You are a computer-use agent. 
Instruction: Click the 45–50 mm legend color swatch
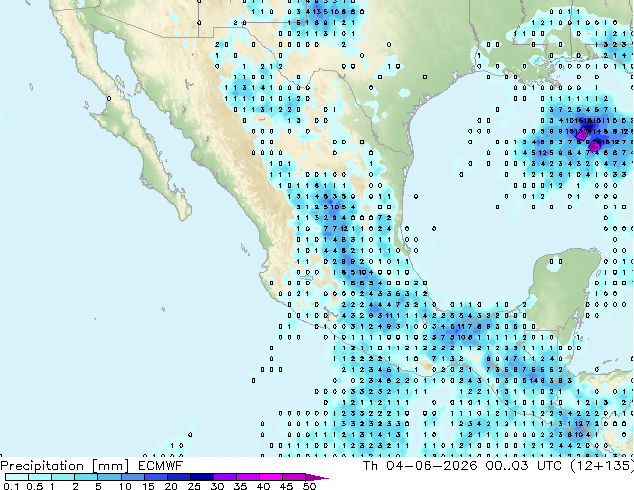[x=294, y=477]
